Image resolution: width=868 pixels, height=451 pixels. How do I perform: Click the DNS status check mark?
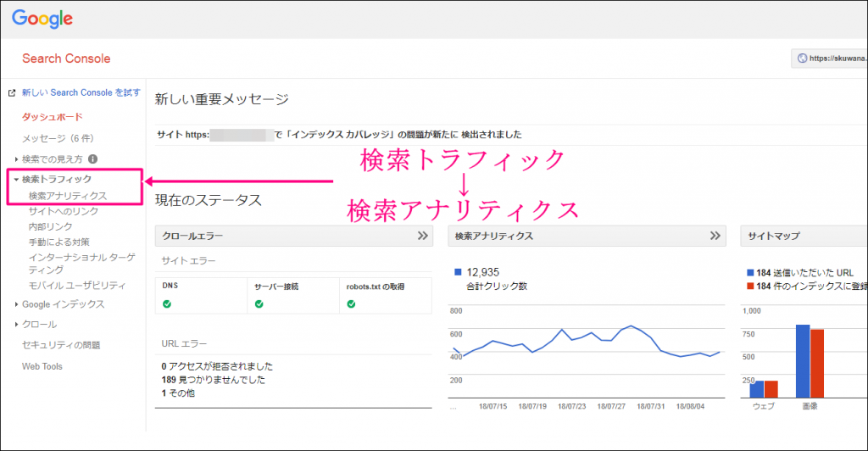click(x=167, y=303)
